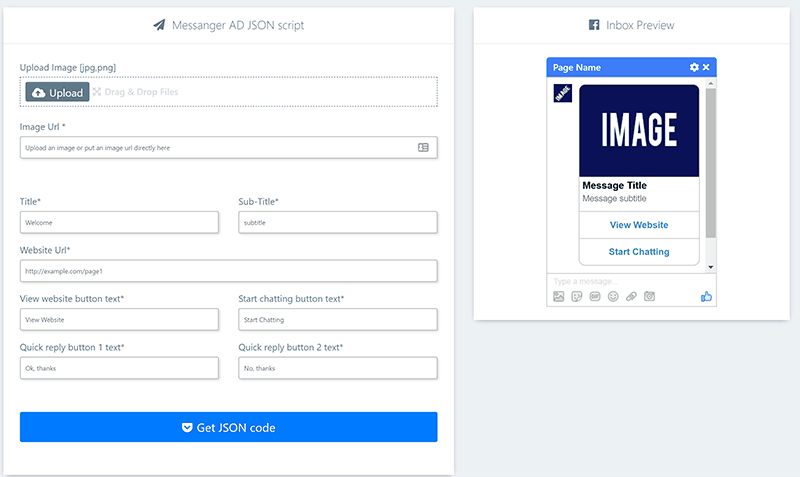The image size is (800, 477).
Task: Click the Facebook icon beside Inbox Preview
Action: click(594, 25)
